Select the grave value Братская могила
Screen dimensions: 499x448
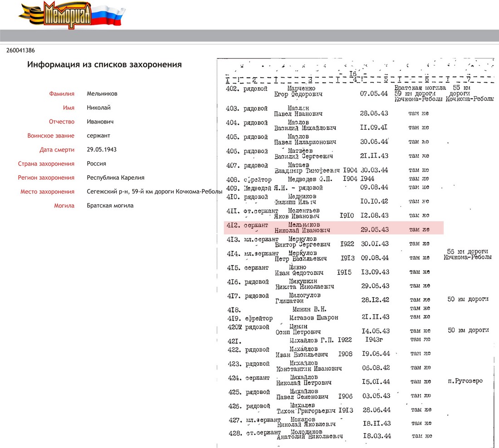click(110, 206)
